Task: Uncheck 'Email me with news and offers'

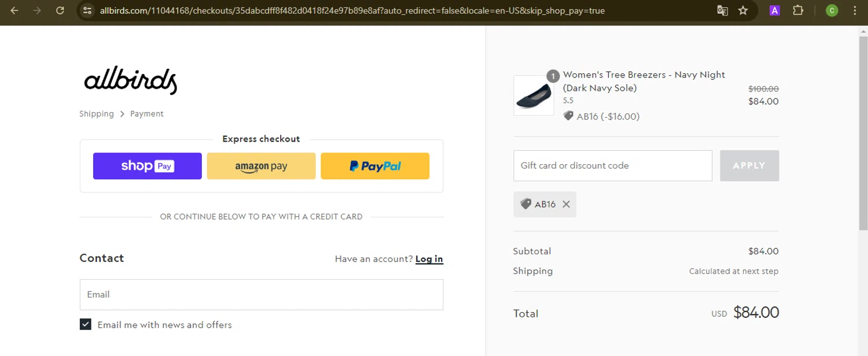Action: click(x=86, y=325)
